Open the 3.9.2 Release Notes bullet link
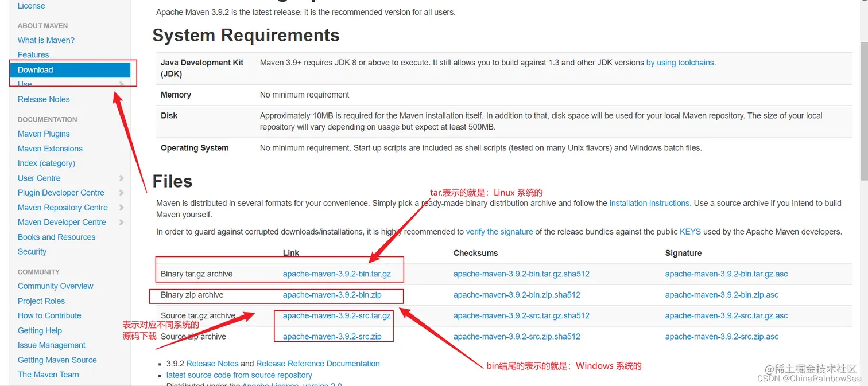Screen dimensions: 868x386 [212, 364]
